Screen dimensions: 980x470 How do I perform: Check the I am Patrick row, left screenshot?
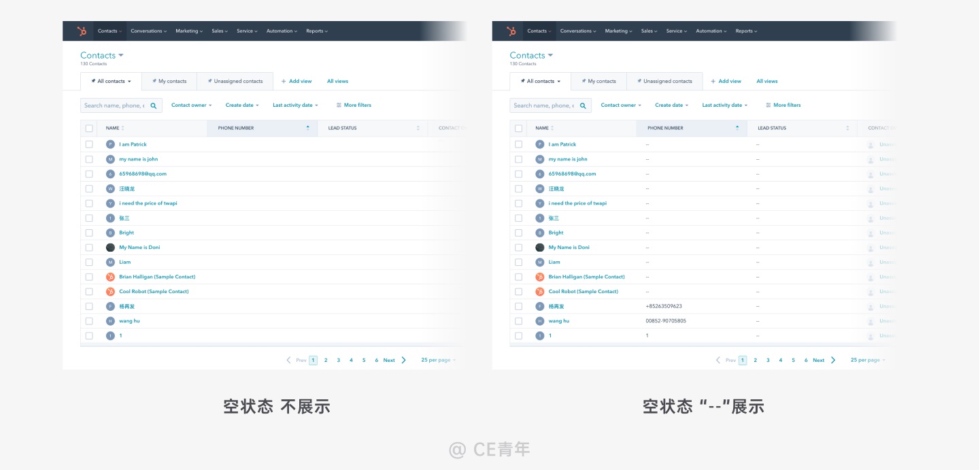[x=89, y=144]
